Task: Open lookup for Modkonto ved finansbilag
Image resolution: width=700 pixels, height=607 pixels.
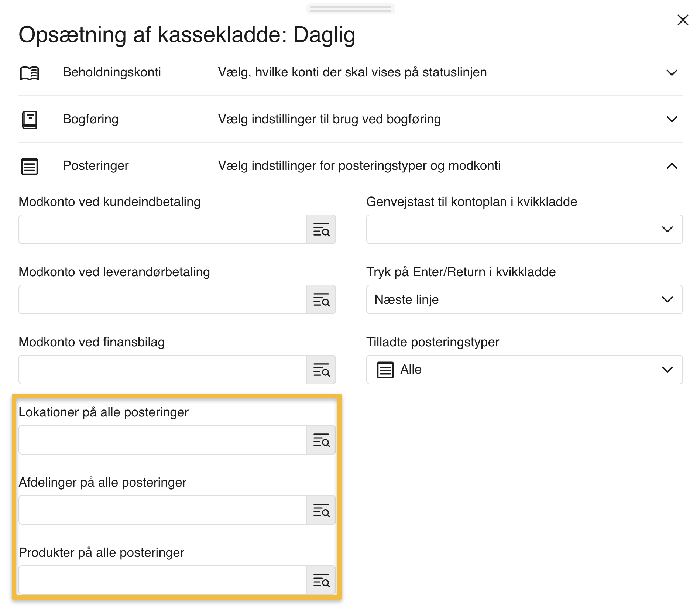Action: point(321,370)
